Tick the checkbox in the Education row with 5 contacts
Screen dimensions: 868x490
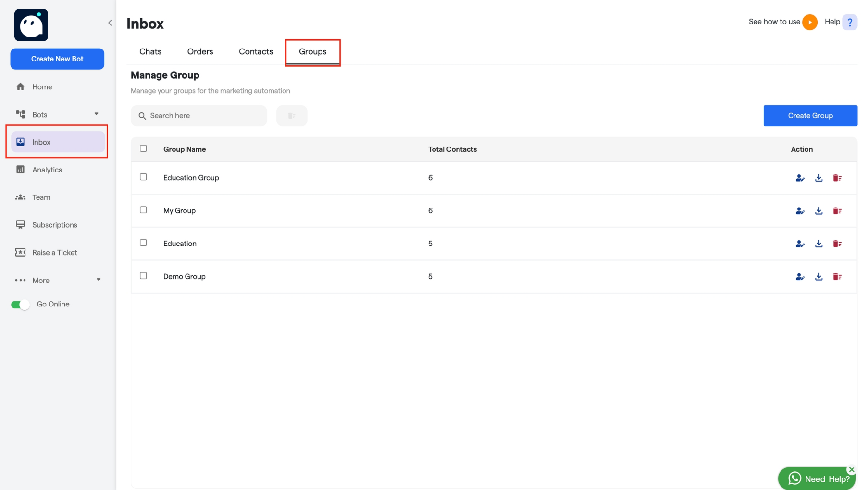pyautogui.click(x=143, y=243)
